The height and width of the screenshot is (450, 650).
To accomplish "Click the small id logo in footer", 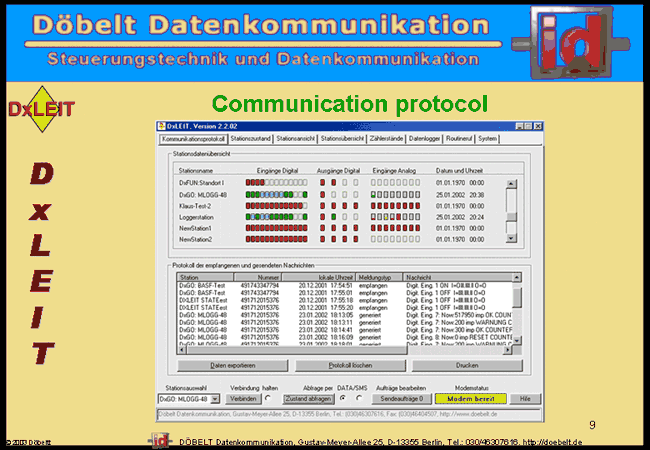I will 161,440.
